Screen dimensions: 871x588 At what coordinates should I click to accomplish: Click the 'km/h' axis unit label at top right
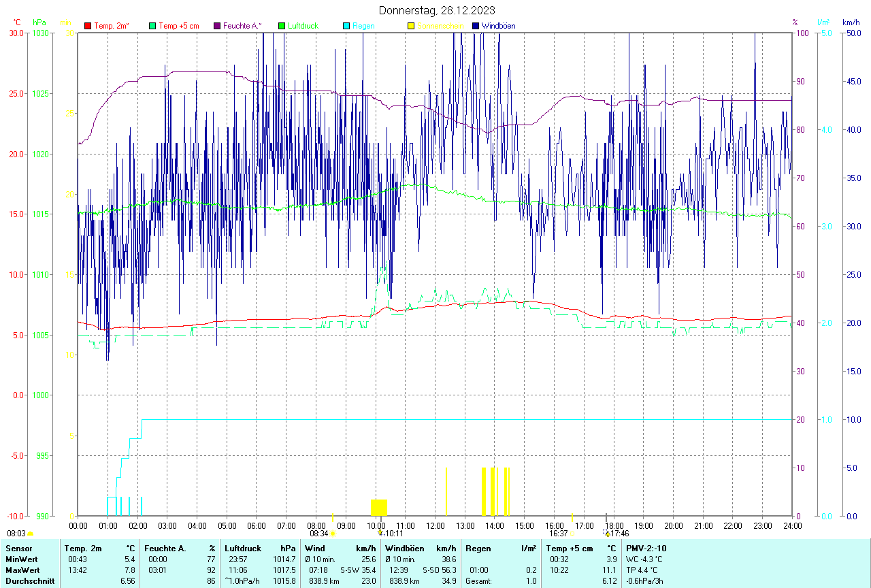coord(851,22)
